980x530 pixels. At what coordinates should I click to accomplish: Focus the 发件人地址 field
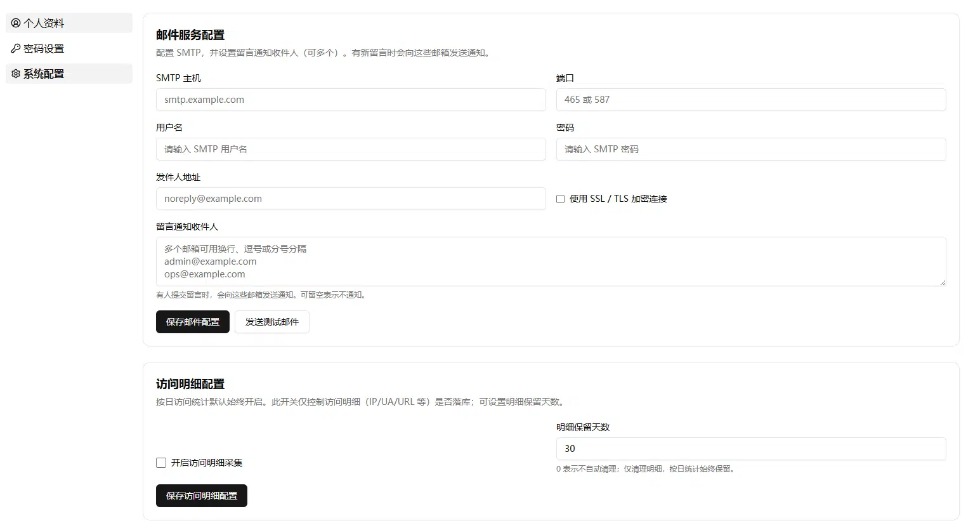pos(351,199)
